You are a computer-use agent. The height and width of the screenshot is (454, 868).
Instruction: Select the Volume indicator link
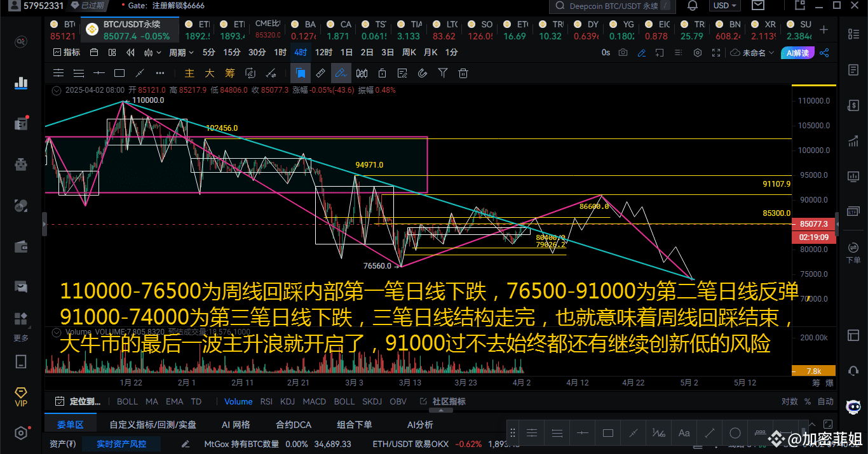tap(238, 401)
